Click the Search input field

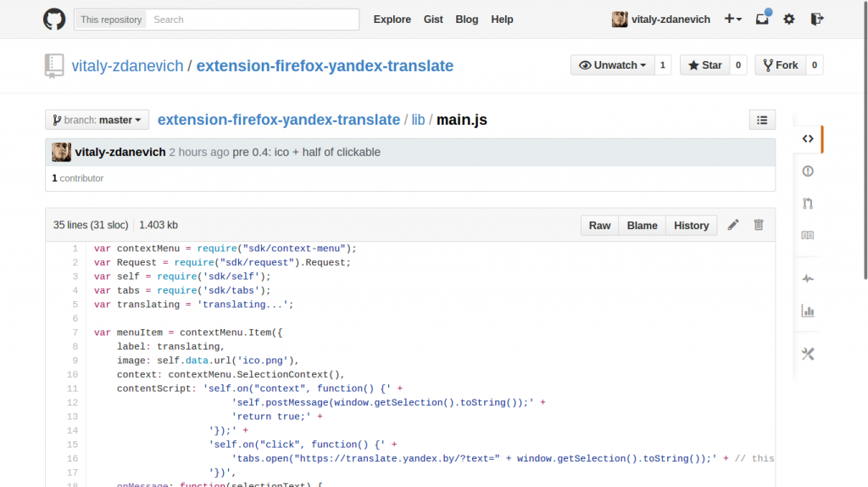pyautogui.click(x=253, y=20)
